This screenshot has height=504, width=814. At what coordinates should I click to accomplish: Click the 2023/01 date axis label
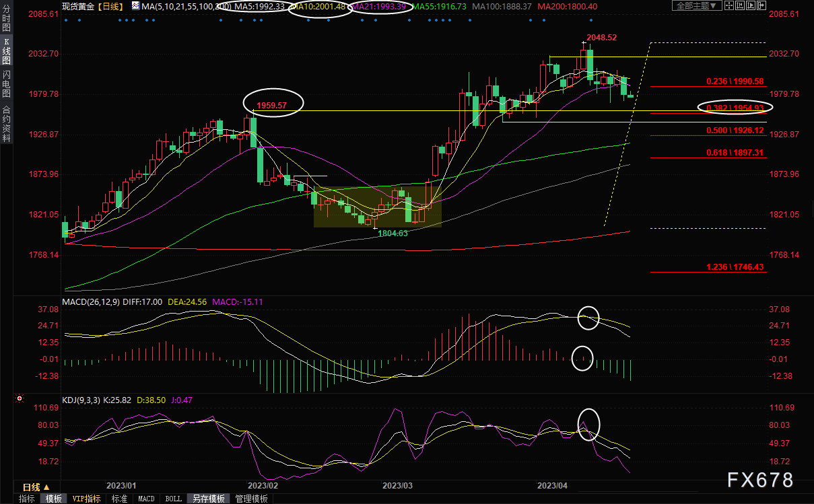click(x=121, y=485)
